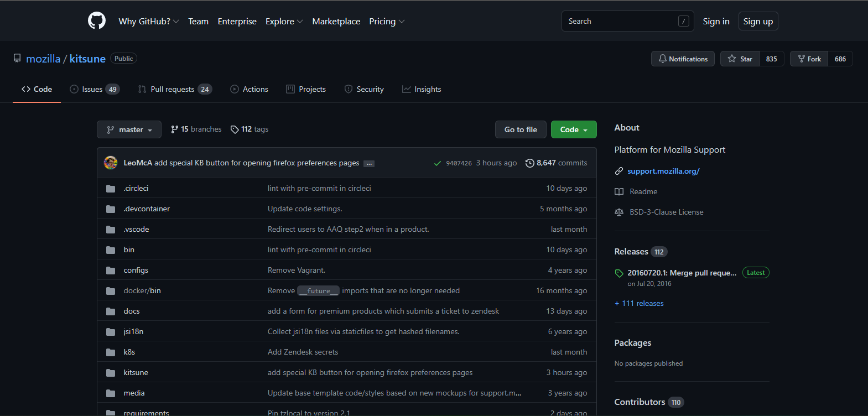Open release 20160720.1 Merge pull request
The height and width of the screenshot is (416, 868).
682,273
